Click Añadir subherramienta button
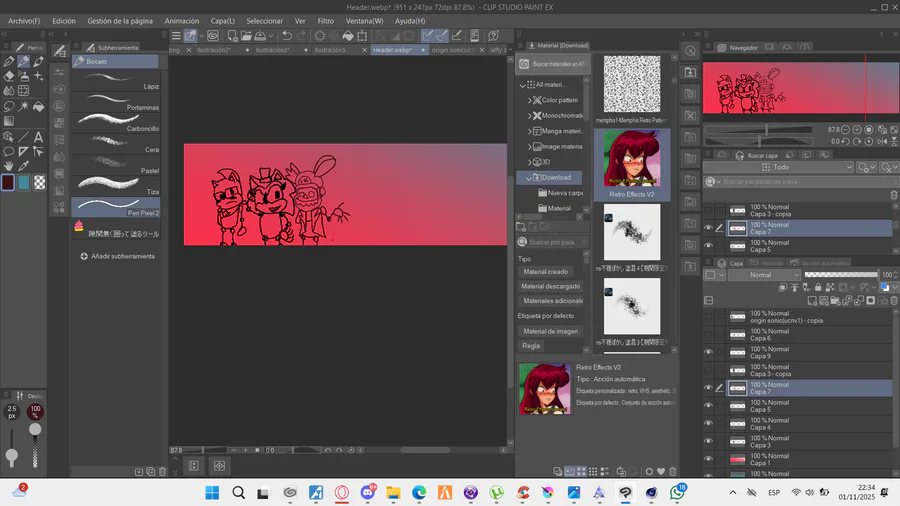The width and height of the screenshot is (900, 506). (x=118, y=256)
